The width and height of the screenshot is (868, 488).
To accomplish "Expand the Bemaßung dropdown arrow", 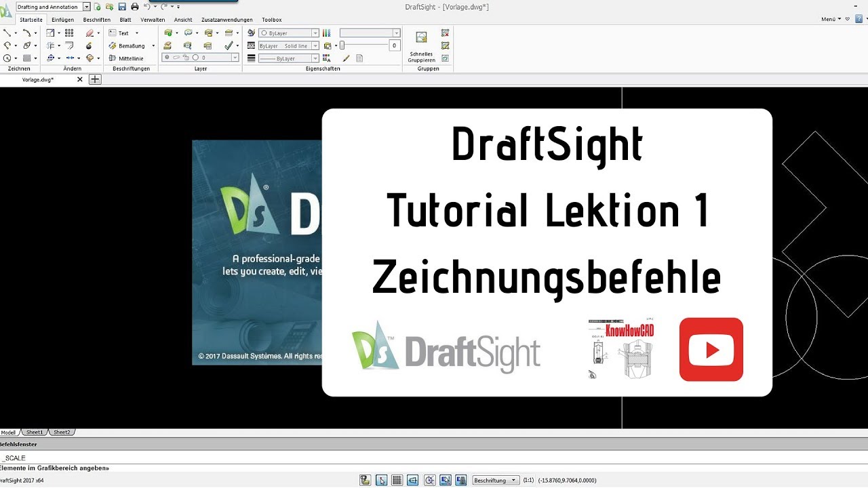I will pos(153,45).
